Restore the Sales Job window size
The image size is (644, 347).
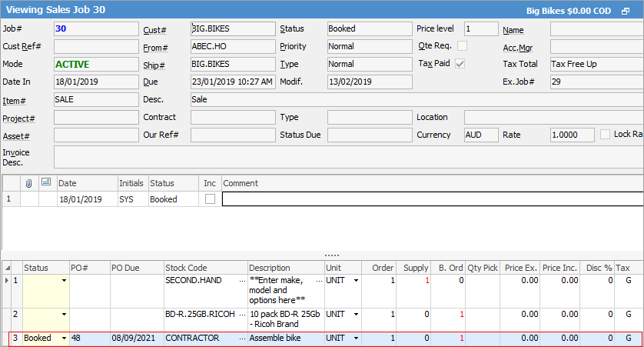[x=636, y=12]
